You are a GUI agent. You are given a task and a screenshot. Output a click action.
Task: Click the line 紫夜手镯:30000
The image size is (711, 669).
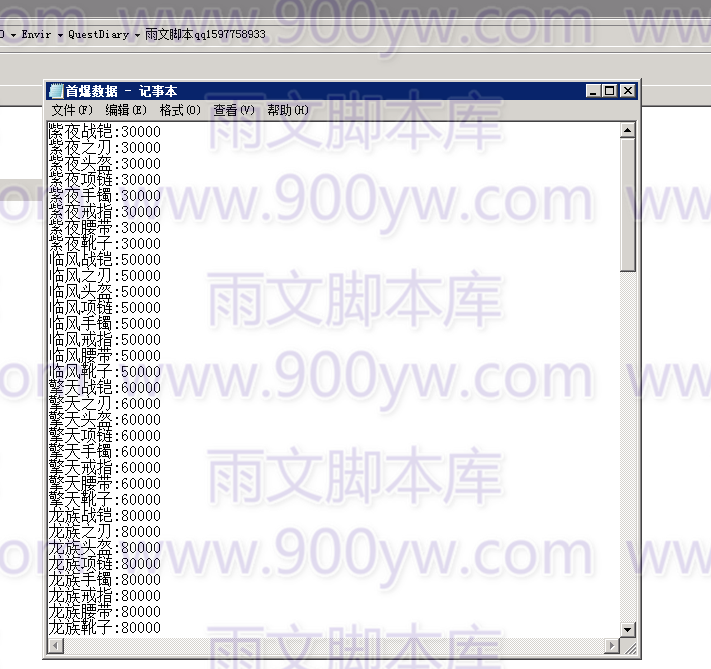pyautogui.click(x=105, y=195)
